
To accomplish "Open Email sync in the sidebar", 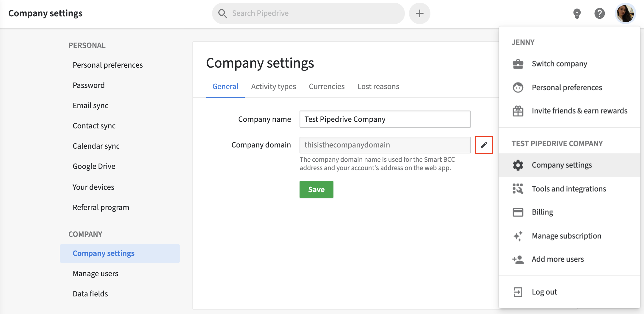I will [90, 105].
